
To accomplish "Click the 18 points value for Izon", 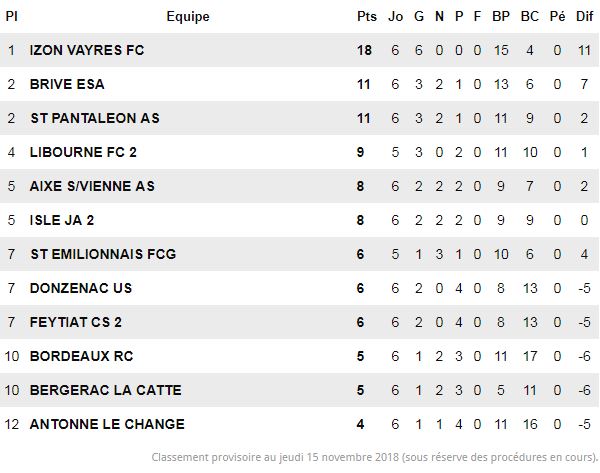I will point(364,50).
